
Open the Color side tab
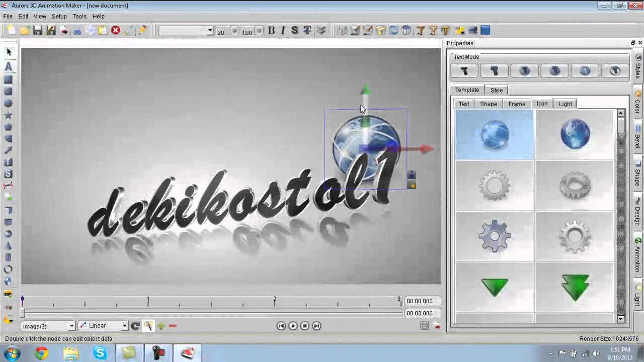638,103
